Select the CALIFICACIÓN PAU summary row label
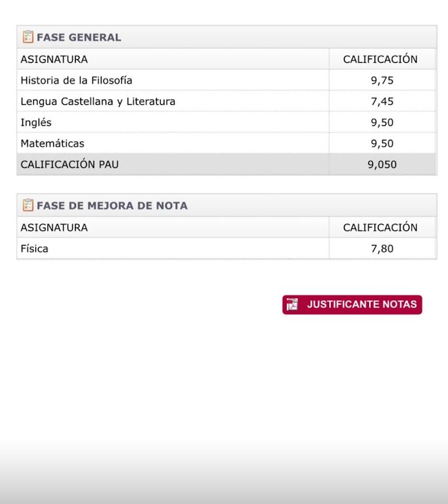The width and height of the screenshot is (448, 504). click(70, 165)
